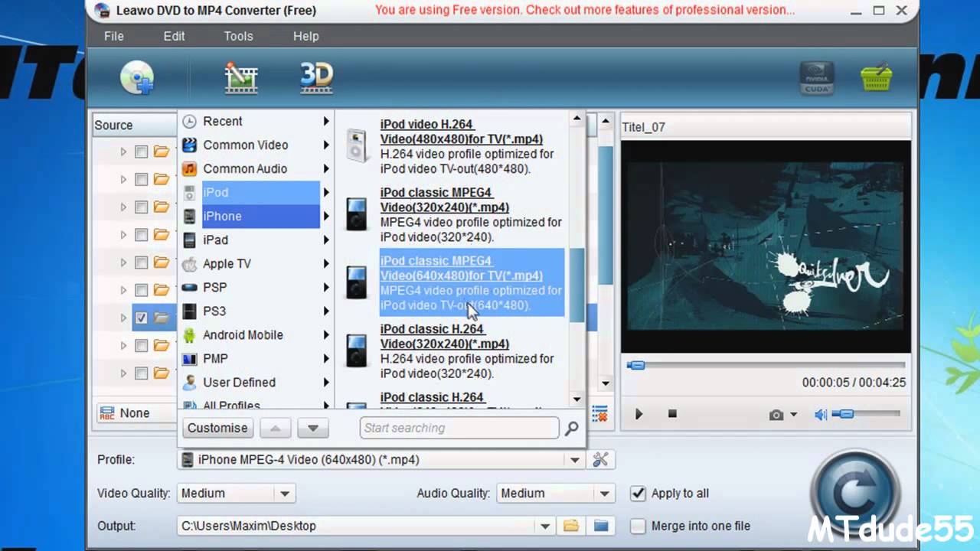
Task: Click the NVIDIA CUDA icon
Action: point(817,78)
